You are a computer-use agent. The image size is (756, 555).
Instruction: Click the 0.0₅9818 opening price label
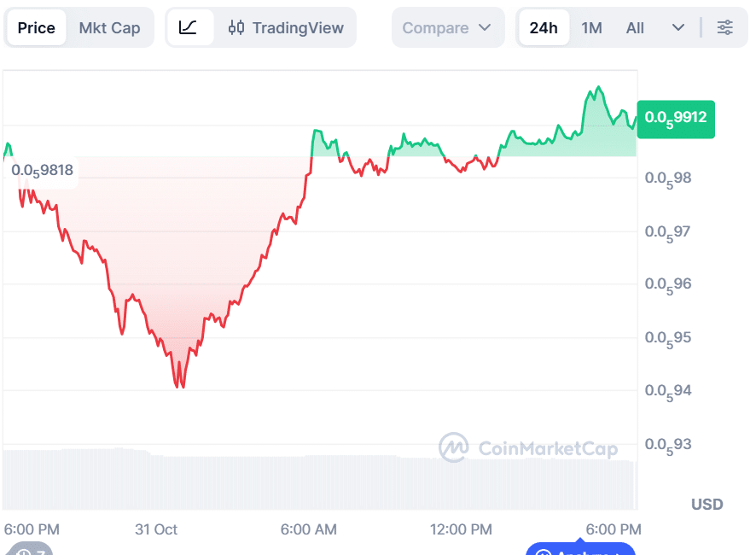(43, 170)
